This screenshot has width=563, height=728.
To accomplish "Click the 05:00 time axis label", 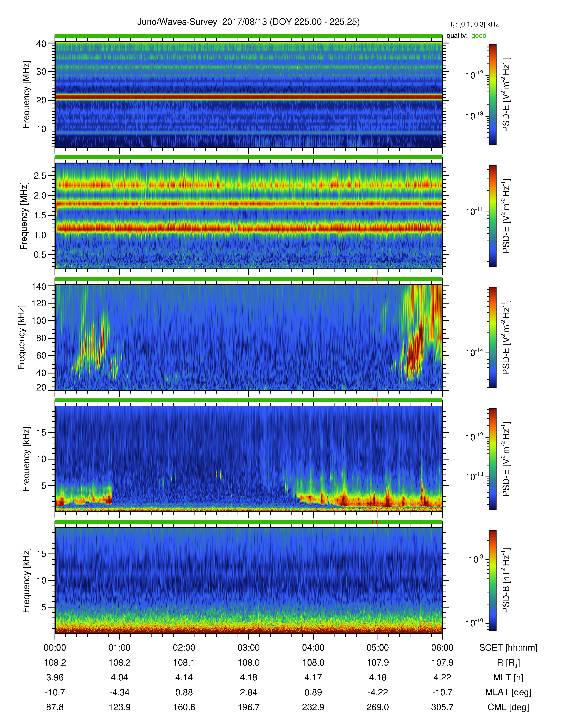I will [378, 648].
